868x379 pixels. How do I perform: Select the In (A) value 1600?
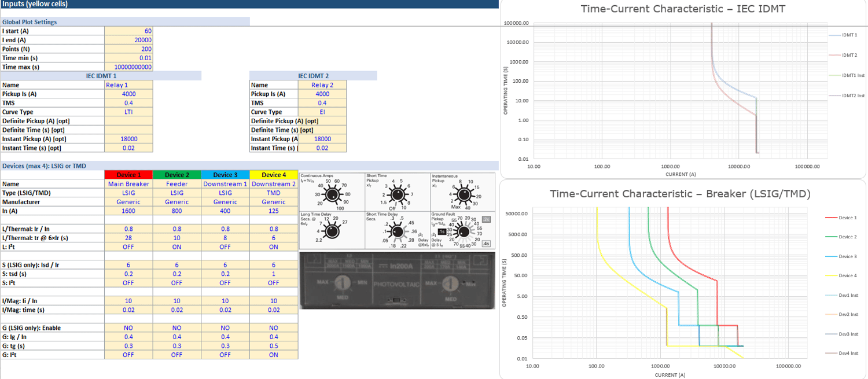128,211
